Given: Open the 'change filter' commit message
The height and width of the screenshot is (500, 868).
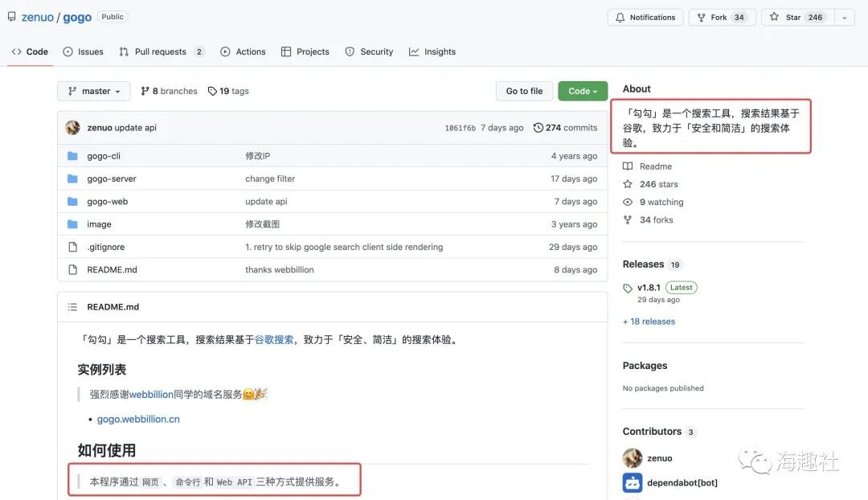Looking at the screenshot, I should coord(270,178).
